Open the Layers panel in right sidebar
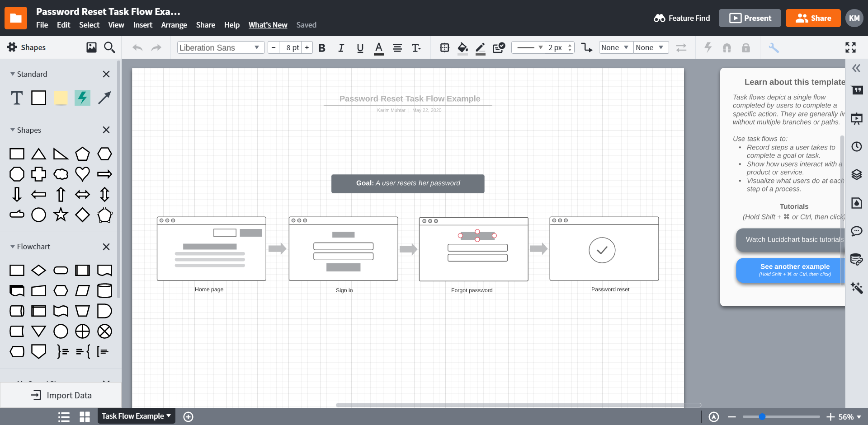 (857, 174)
